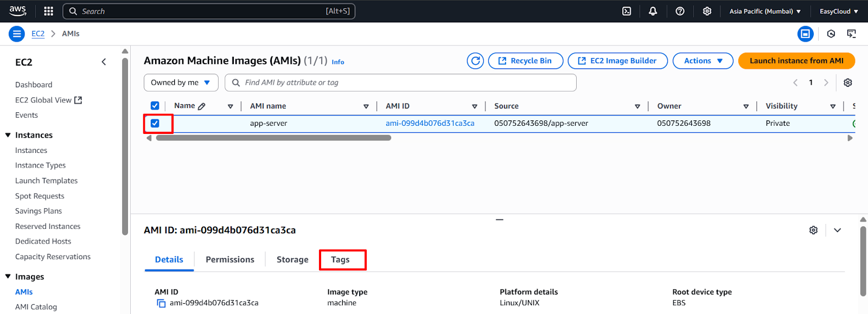Image resolution: width=868 pixels, height=314 pixels.
Task: Collapse the AMI details panel chevron
Action: tap(838, 230)
